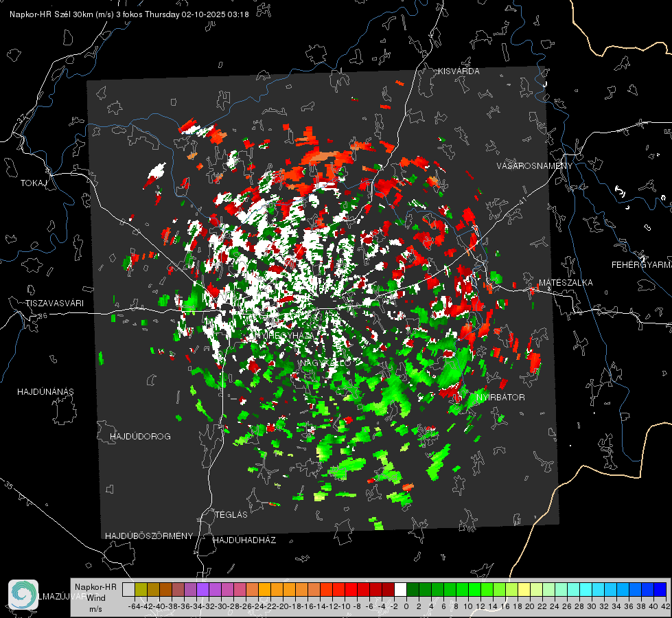Click the VÁSÁROSNAMÉNY city label
The height and width of the screenshot is (618, 672).
[535, 166]
